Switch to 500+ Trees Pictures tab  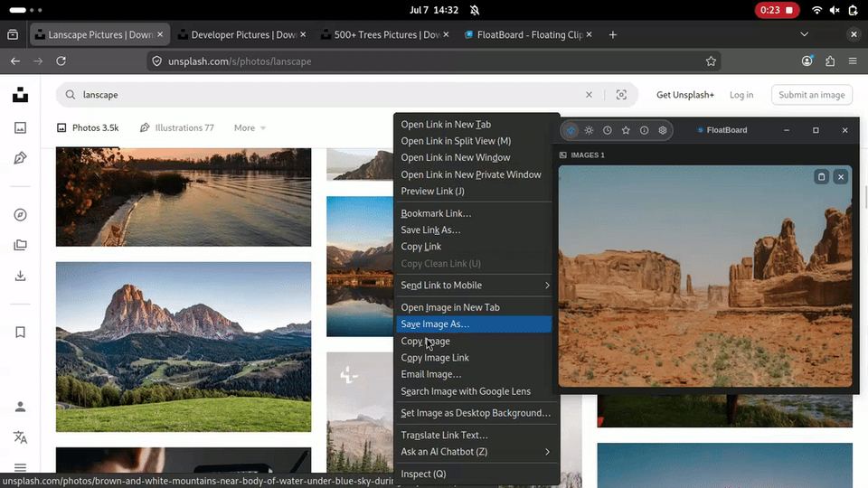[x=385, y=35]
